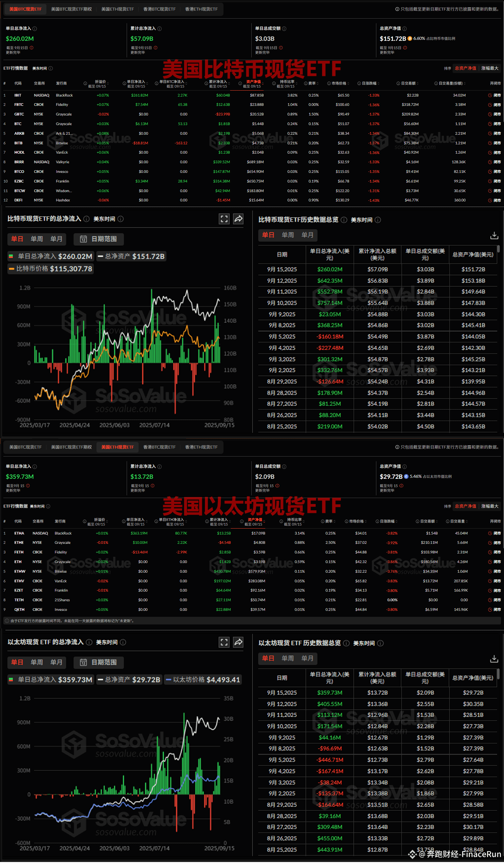Share the Bitcoin net inflow chart
Screen dimensions: 504x863
pyautogui.click(x=238, y=219)
